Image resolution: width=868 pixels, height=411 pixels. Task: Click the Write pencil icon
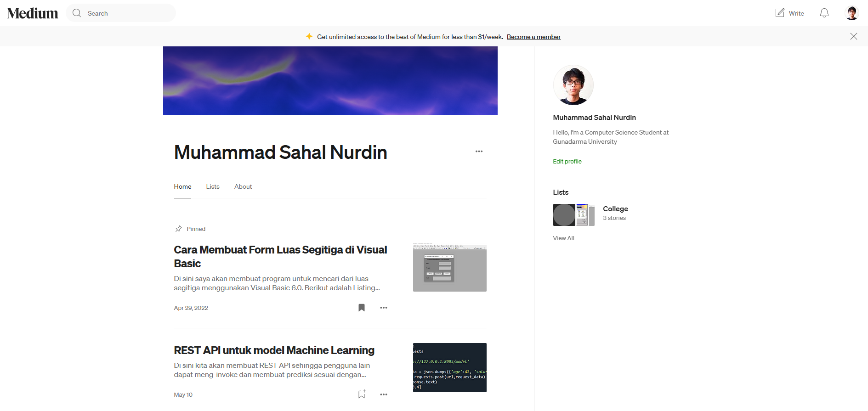coord(780,13)
